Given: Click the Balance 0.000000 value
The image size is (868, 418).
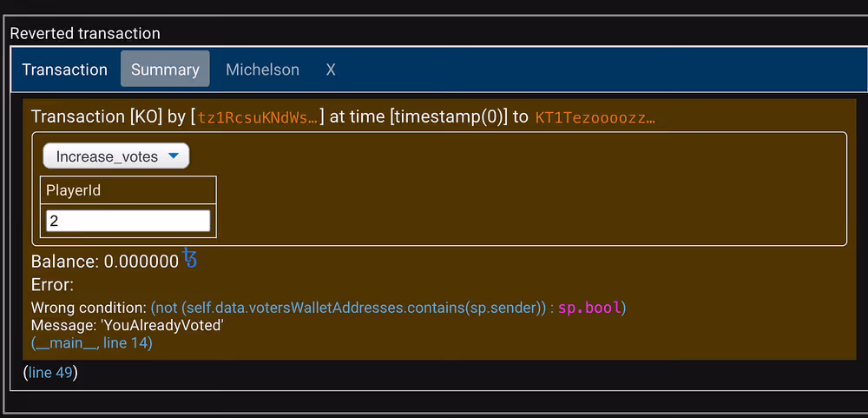Looking at the screenshot, I should [141, 262].
